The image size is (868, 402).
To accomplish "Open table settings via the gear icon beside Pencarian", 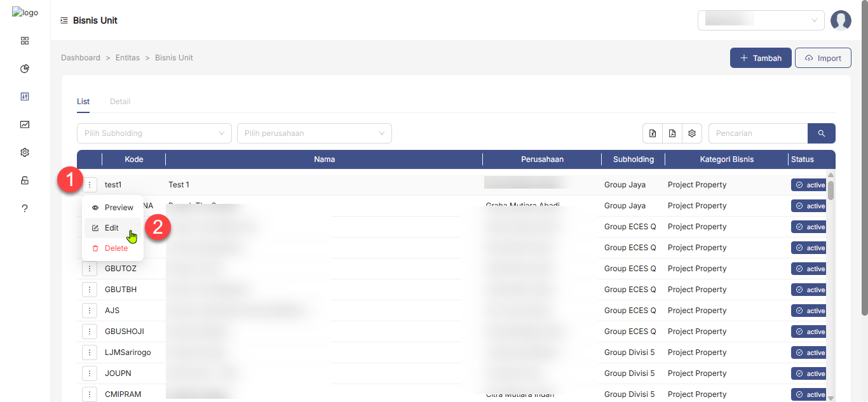I will pyautogui.click(x=692, y=133).
